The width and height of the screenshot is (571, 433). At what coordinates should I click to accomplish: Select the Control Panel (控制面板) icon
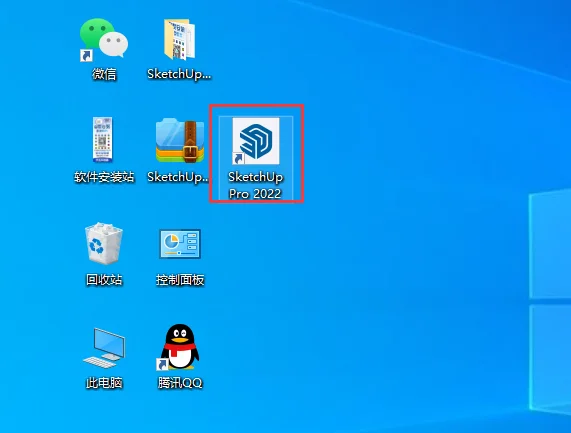[x=180, y=244]
